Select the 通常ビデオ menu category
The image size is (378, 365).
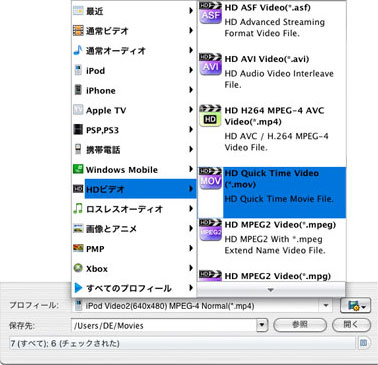coord(134,31)
